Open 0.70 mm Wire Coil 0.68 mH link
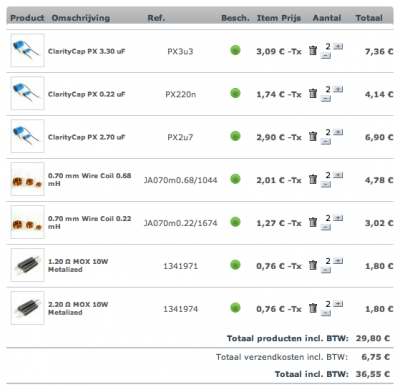The width and height of the screenshot is (400, 387). (89, 180)
